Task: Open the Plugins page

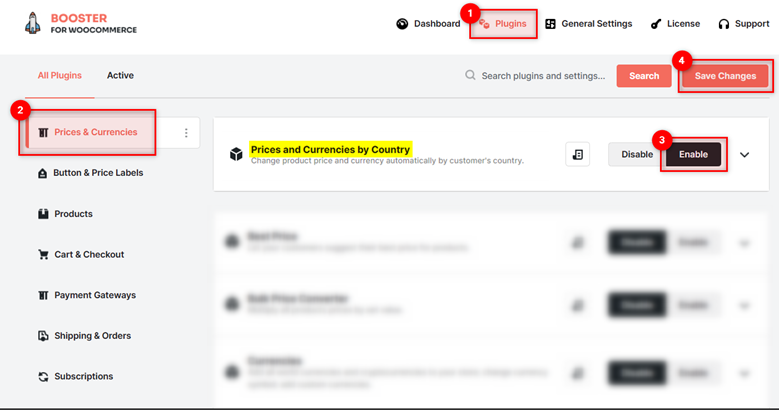Action: [503, 24]
